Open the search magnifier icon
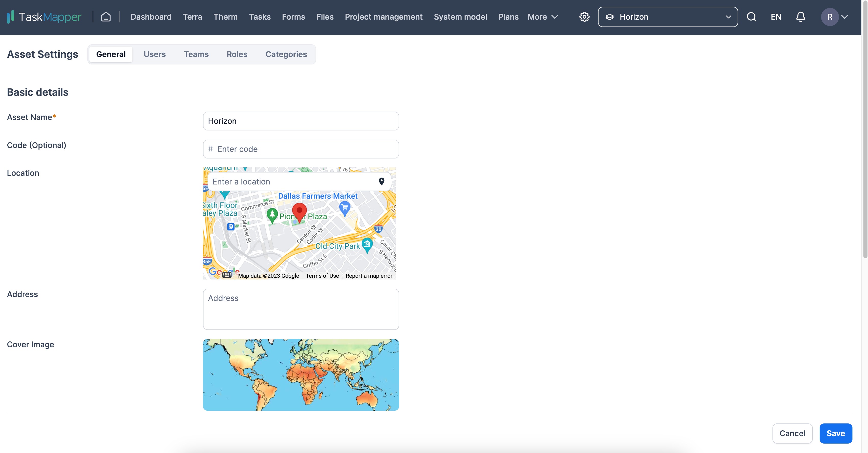 751,17
